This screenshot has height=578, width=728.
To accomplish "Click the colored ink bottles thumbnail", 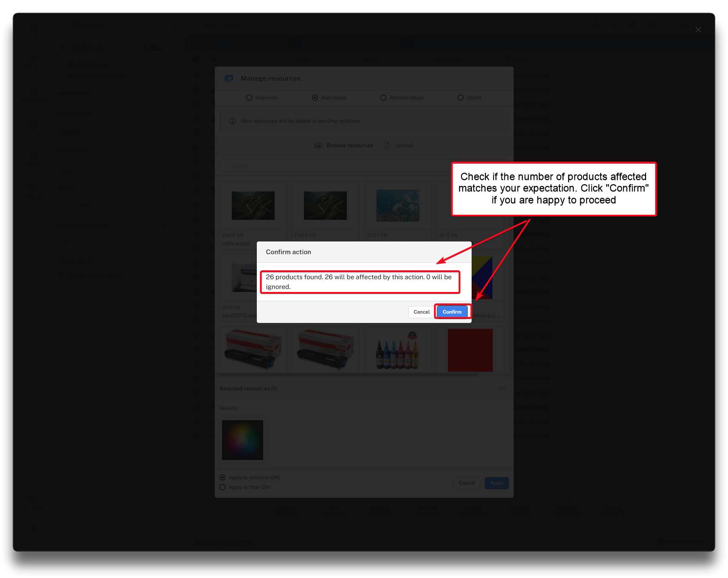I will 398,350.
